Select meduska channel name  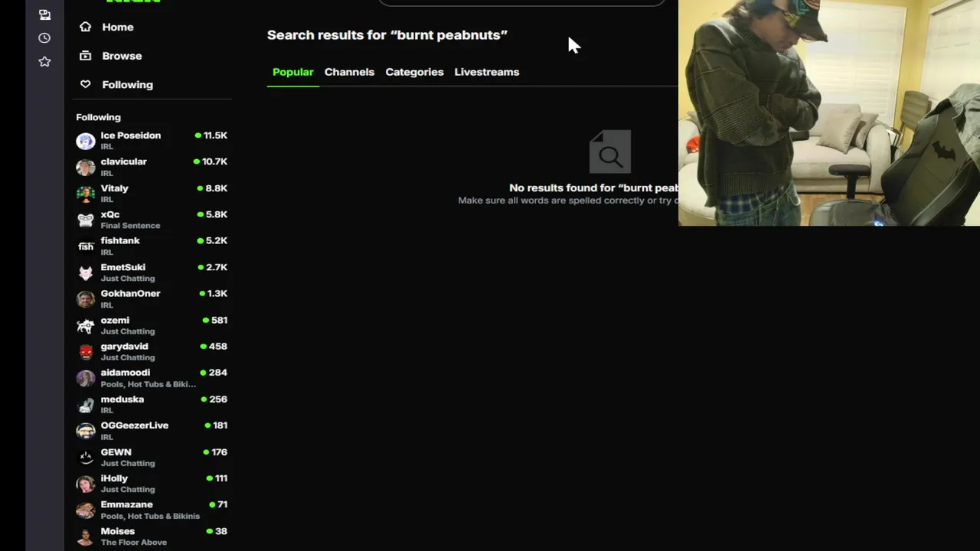coord(122,399)
